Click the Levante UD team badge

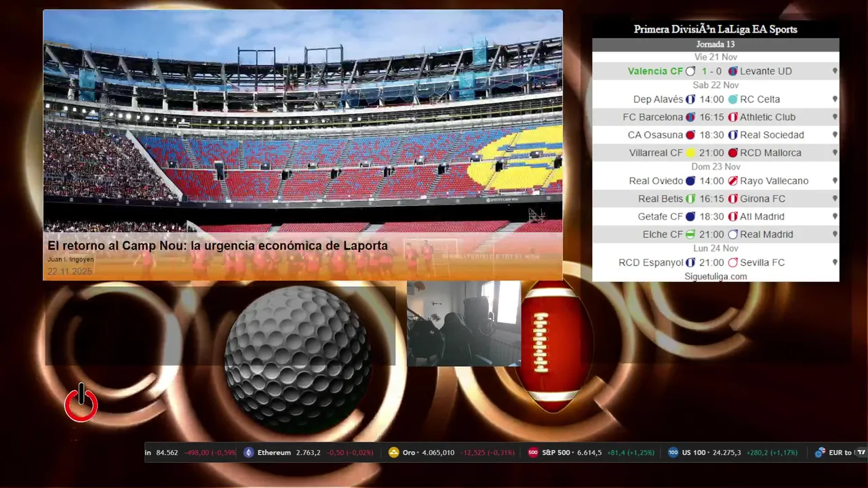click(x=733, y=71)
